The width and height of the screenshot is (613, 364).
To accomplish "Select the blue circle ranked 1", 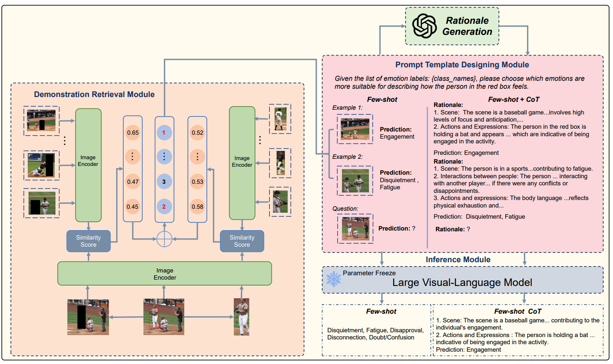I will [x=164, y=133].
